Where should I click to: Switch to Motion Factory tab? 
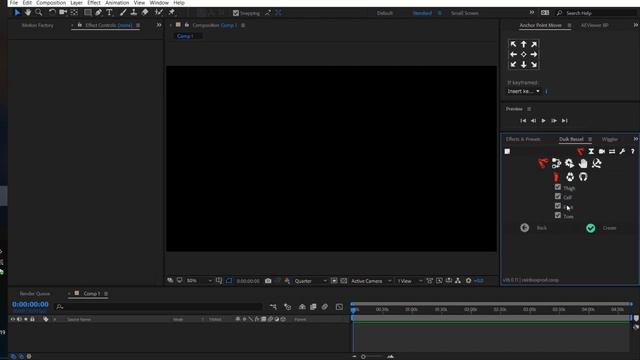tap(38, 25)
